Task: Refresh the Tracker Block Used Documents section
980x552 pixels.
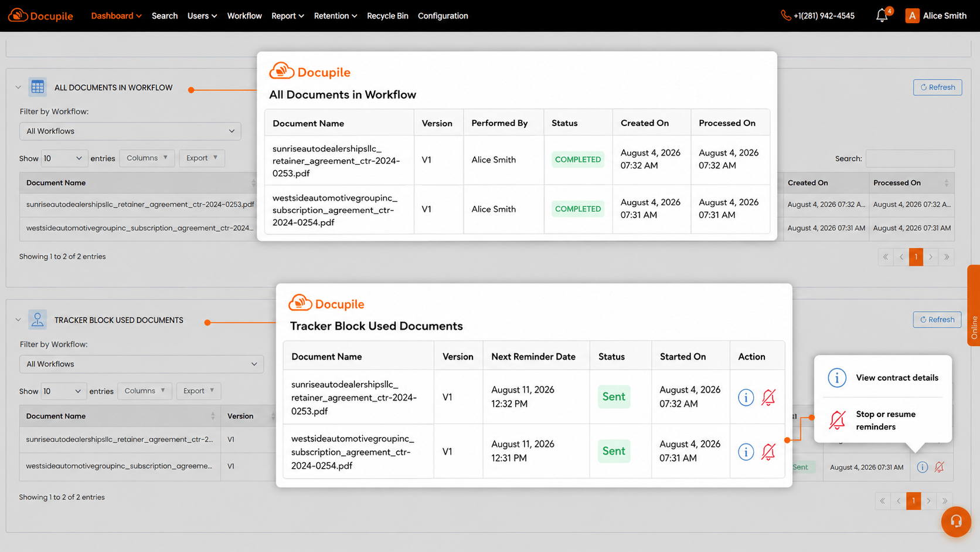Action: tap(937, 320)
